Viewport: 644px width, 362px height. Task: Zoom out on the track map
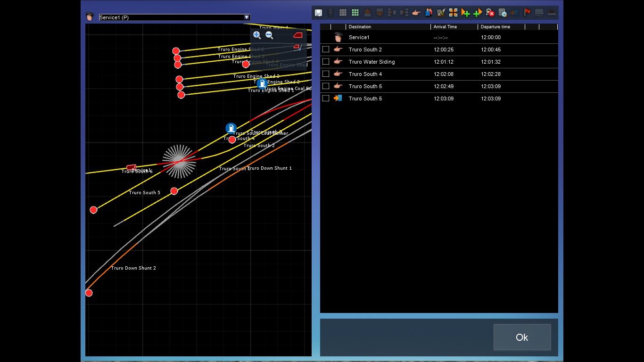click(x=269, y=35)
